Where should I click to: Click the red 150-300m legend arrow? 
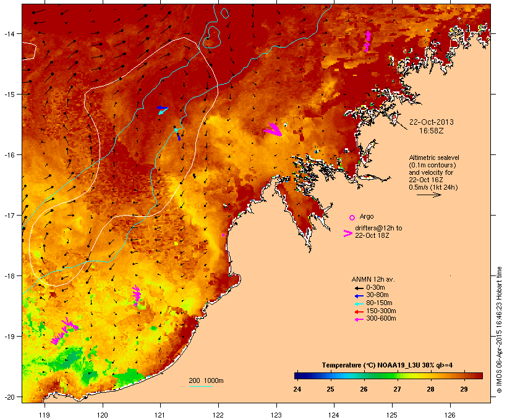(359, 312)
